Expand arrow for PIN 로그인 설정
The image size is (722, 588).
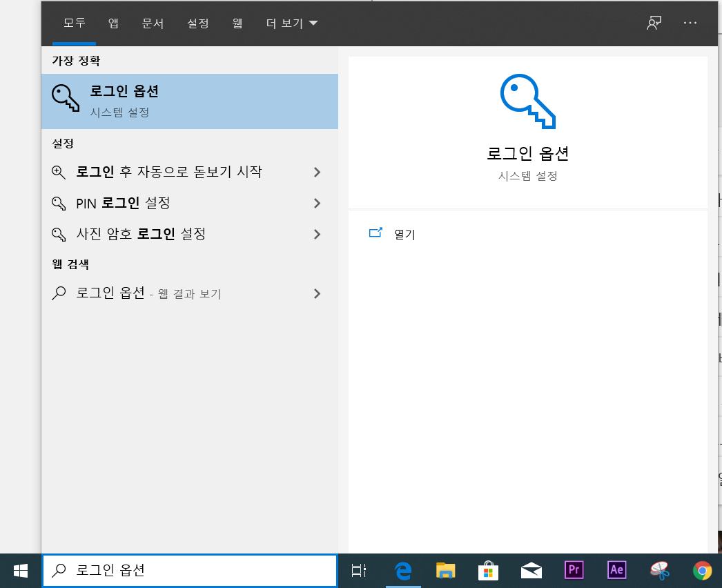(317, 203)
